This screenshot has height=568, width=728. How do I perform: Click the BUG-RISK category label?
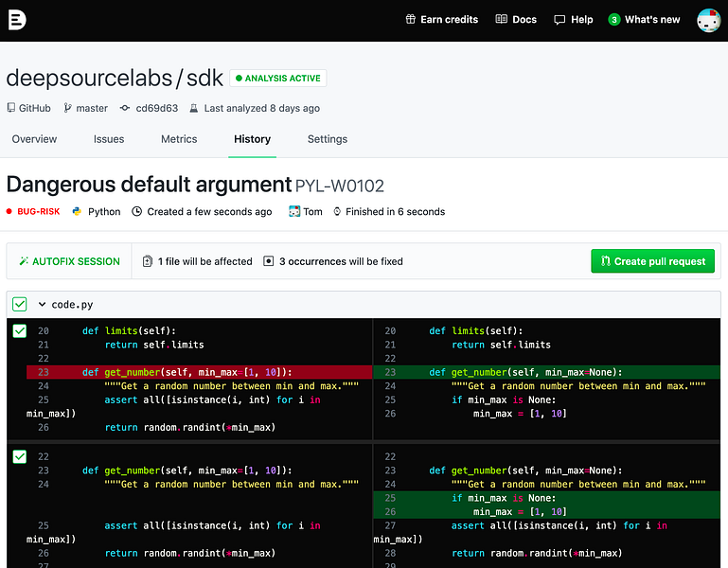coord(39,211)
